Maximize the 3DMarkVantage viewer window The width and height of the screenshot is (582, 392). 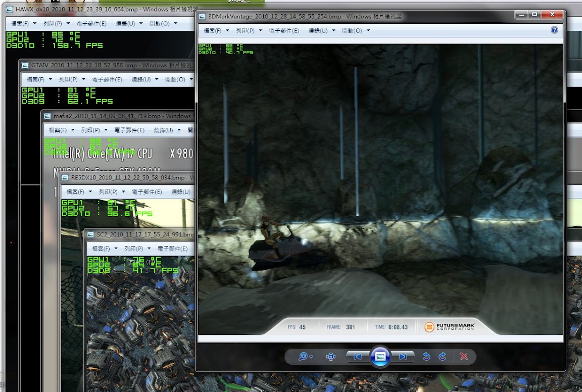click(x=535, y=15)
